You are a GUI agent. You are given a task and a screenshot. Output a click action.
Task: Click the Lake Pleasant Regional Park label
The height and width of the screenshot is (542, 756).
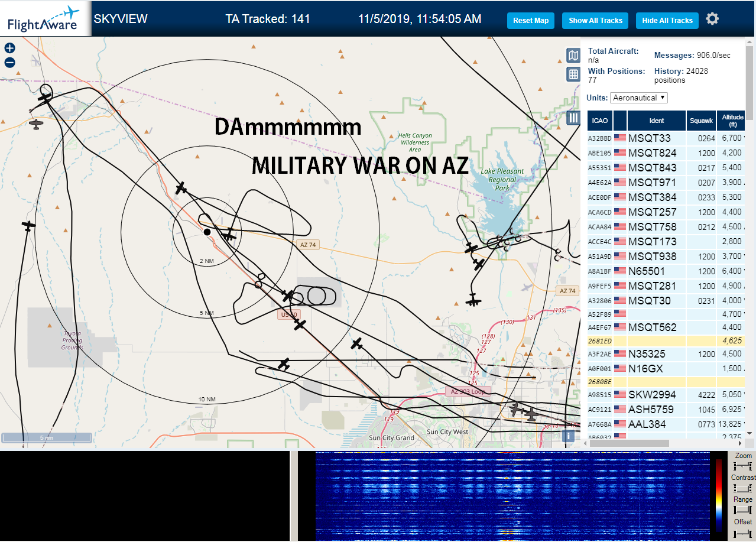coord(502,180)
